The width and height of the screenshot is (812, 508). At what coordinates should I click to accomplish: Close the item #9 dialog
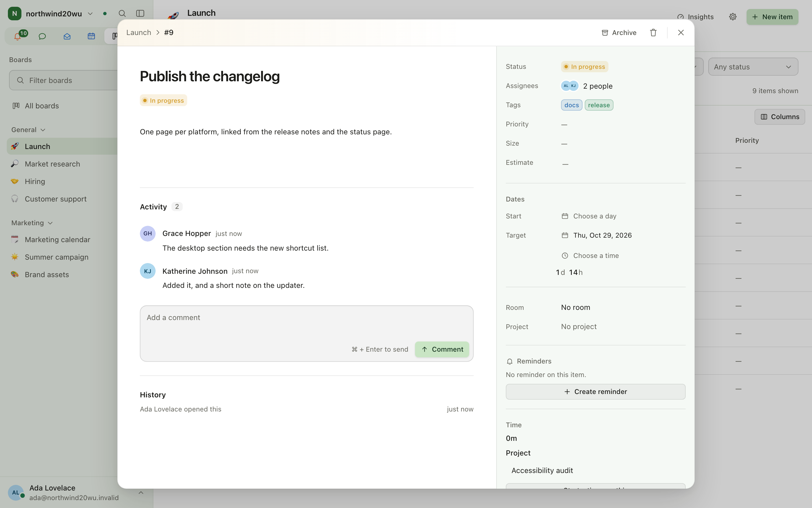[681, 32]
